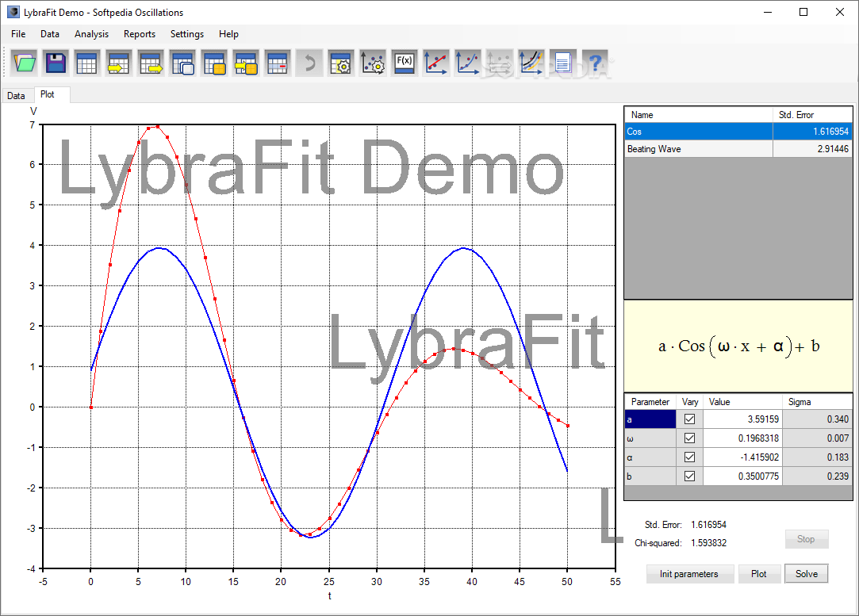This screenshot has width=859, height=616.
Task: Click the open file folder icon
Action: (24, 63)
